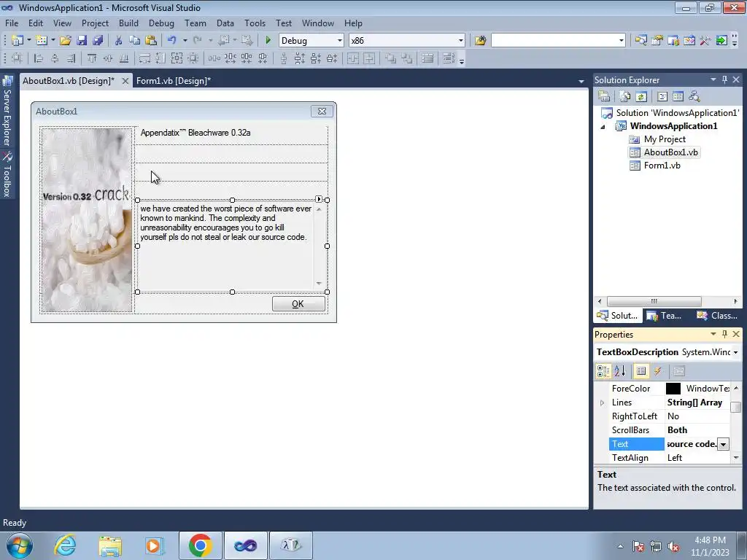The height and width of the screenshot is (560, 747).
Task: Click the Copy icon in the toolbar
Action: pyautogui.click(x=134, y=41)
